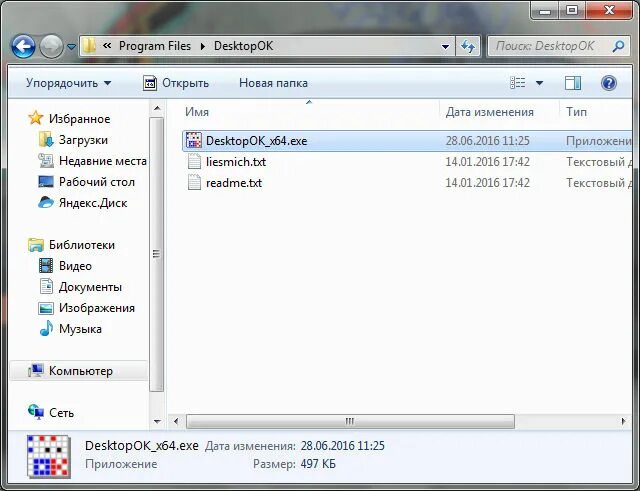Click the horizontal scrollbar left arrow
The width and height of the screenshot is (640, 491).
point(176,421)
